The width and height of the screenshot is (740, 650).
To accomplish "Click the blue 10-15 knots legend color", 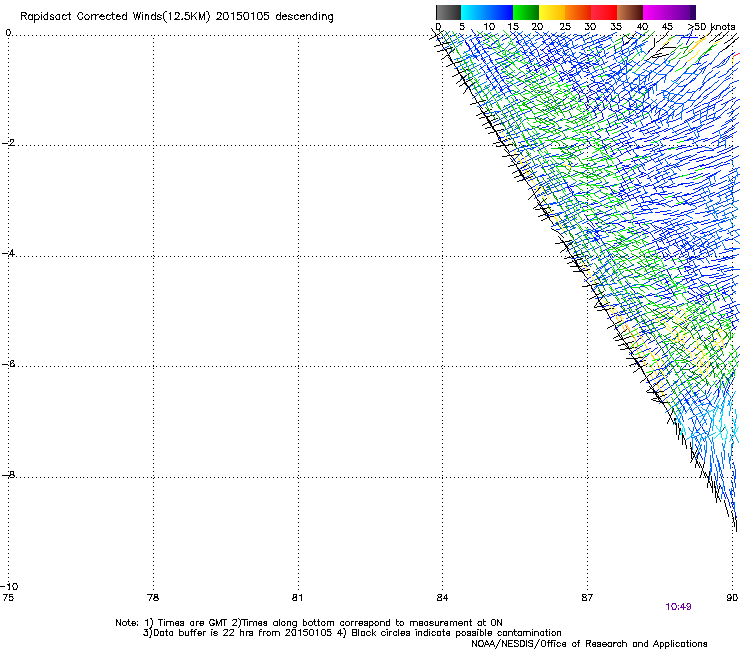I will (x=500, y=12).
